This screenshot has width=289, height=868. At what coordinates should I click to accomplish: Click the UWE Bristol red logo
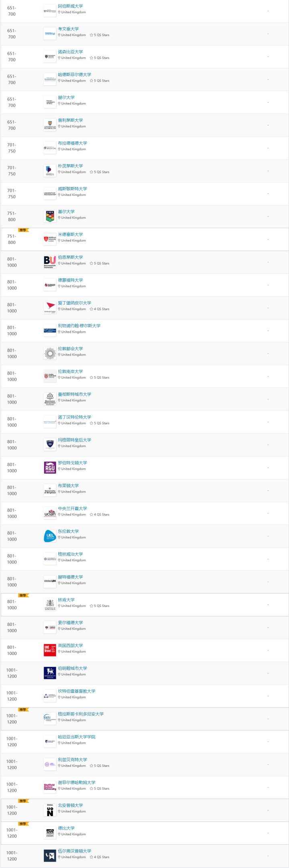click(x=50, y=650)
